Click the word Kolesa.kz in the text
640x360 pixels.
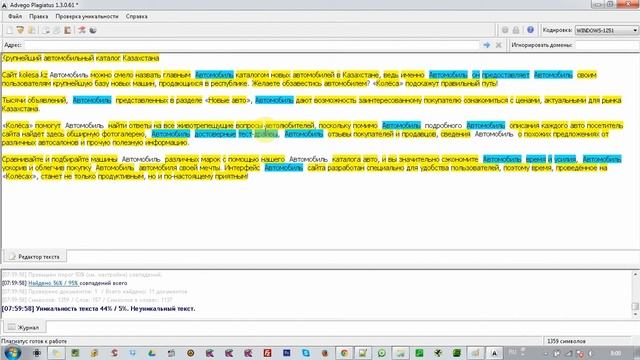(33, 75)
